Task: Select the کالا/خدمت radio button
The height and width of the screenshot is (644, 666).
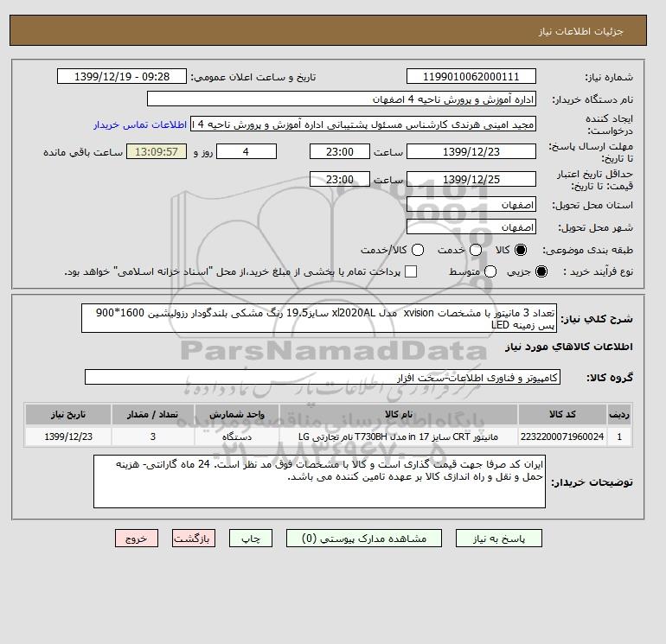Action: (x=418, y=250)
